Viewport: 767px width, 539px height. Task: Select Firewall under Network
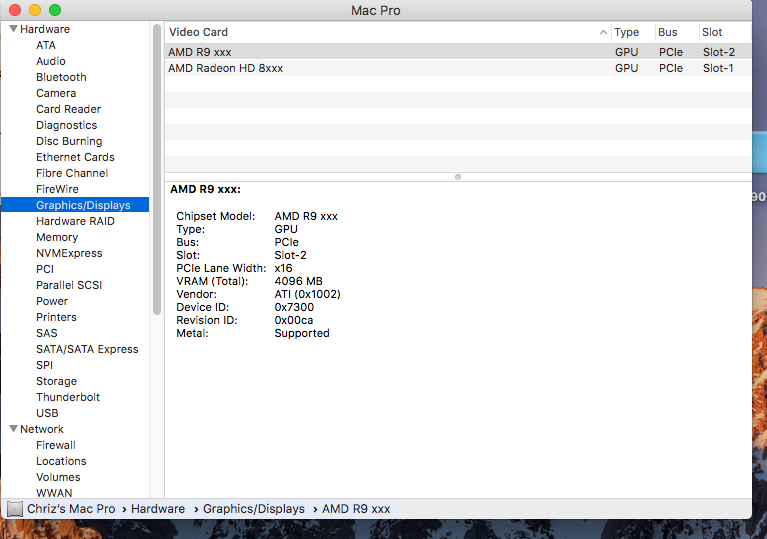tap(56, 445)
